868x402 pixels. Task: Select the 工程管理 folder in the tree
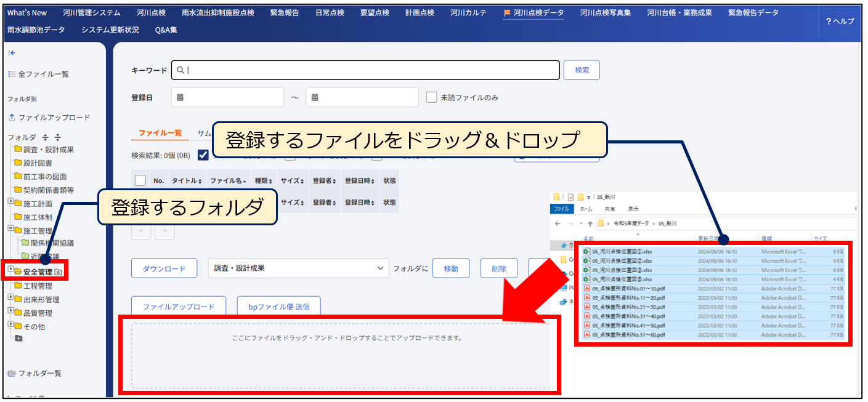click(x=38, y=286)
